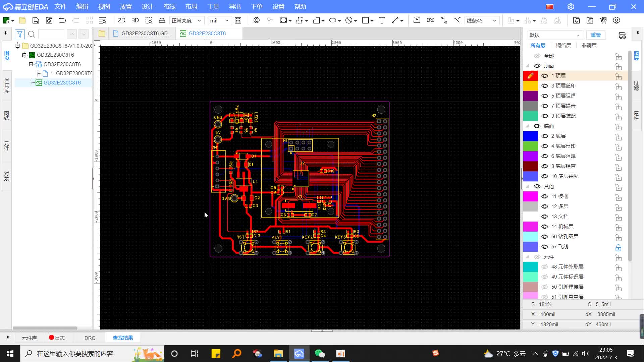The height and width of the screenshot is (362, 644).
Task: Select the 2D view mode
Action: coord(122,20)
